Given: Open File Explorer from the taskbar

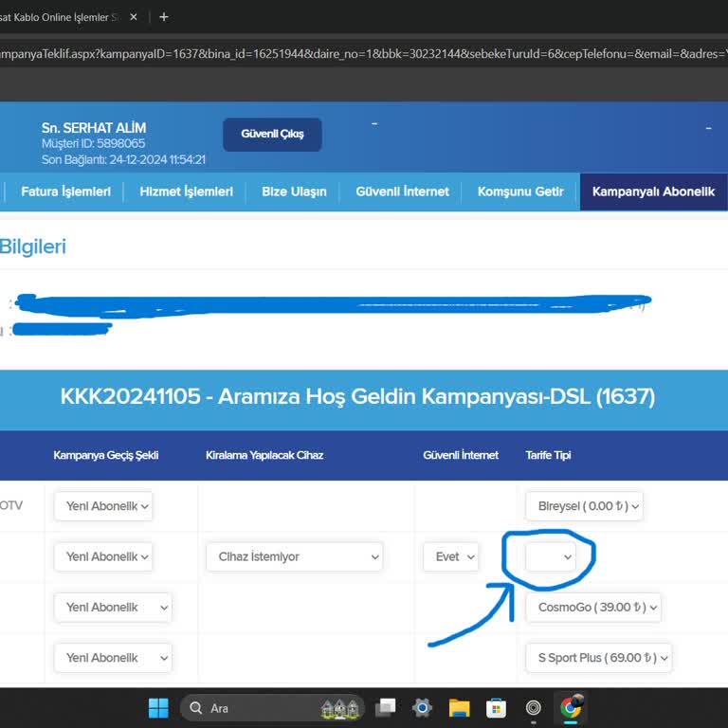Looking at the screenshot, I should tap(459, 708).
